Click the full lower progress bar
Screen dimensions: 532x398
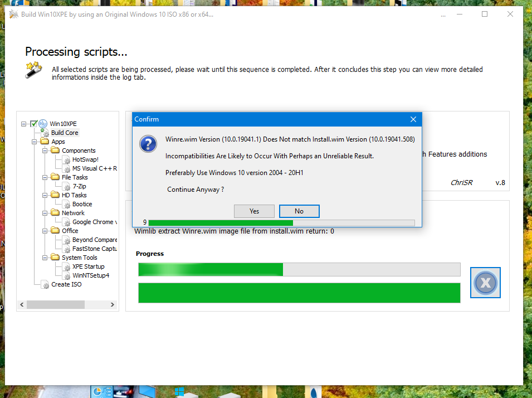(299, 293)
